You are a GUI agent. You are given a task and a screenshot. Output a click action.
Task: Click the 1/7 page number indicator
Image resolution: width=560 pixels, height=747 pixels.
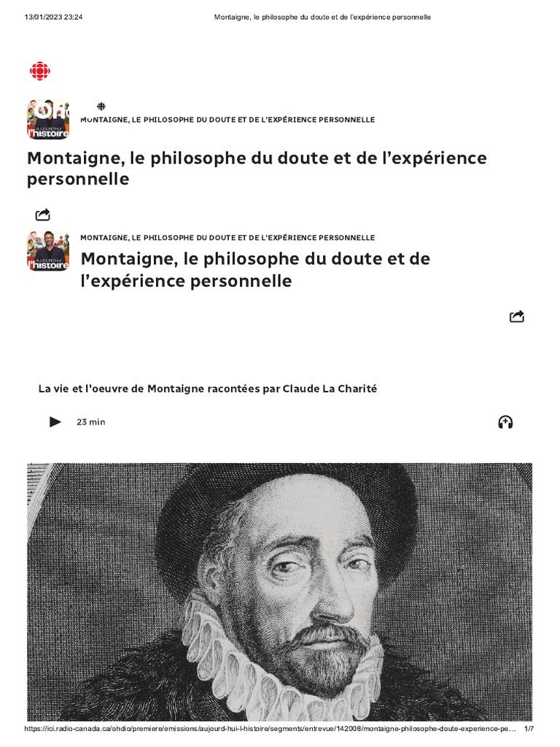point(529,729)
